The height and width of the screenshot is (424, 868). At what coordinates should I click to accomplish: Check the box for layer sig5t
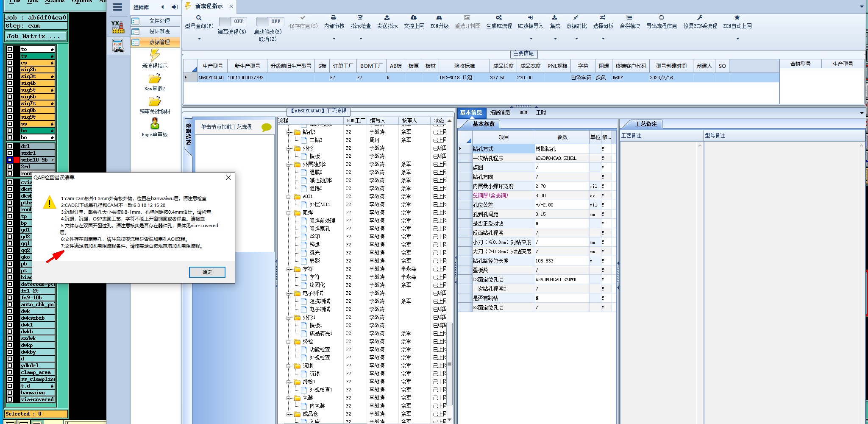9,90
